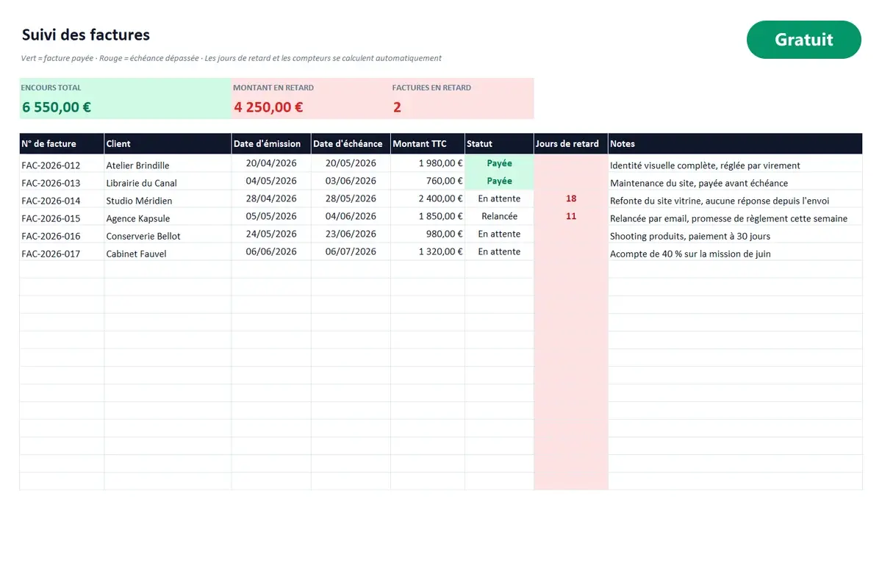Click issue date 05/05/2026

[271, 217]
